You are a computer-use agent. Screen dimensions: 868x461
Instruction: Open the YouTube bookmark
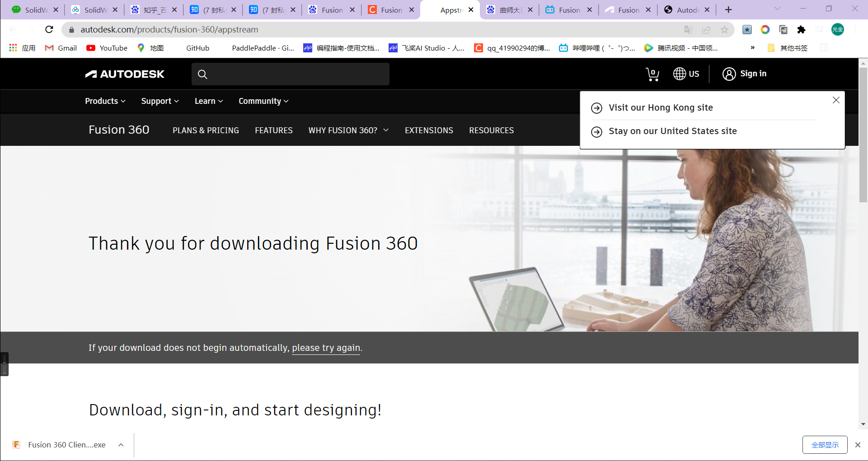(107, 48)
